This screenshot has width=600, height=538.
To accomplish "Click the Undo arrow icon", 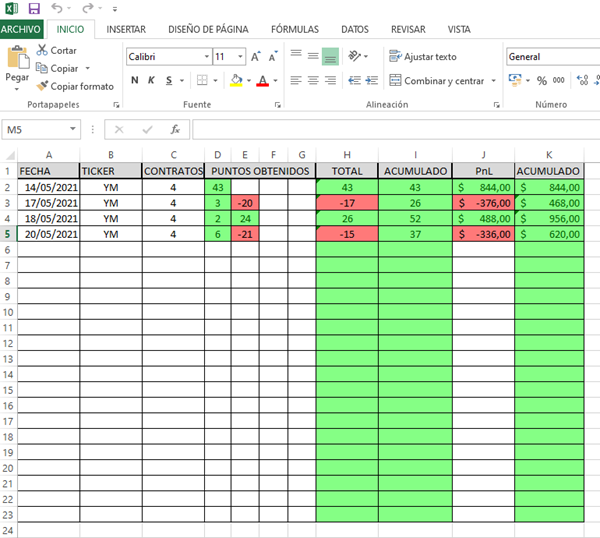I will 58,8.
